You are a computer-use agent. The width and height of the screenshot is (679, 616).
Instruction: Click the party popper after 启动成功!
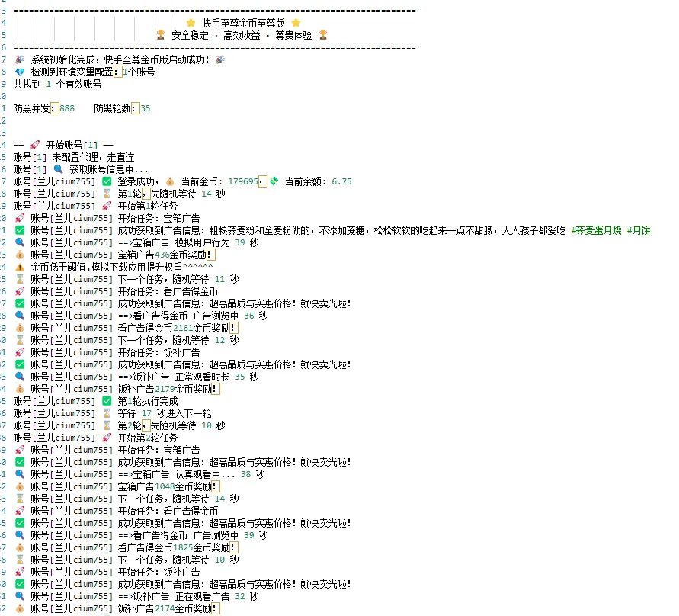coord(220,59)
